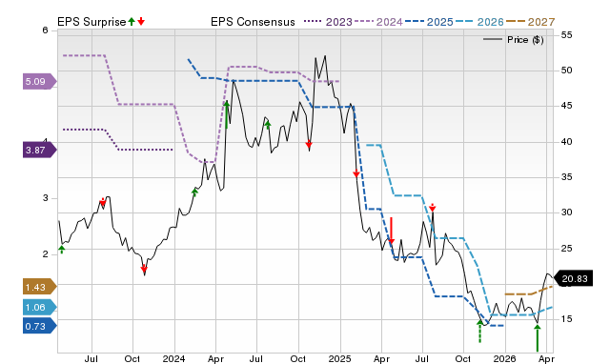Select the 5.09 light purple value tag
610x364 pixels.
[x=40, y=82]
